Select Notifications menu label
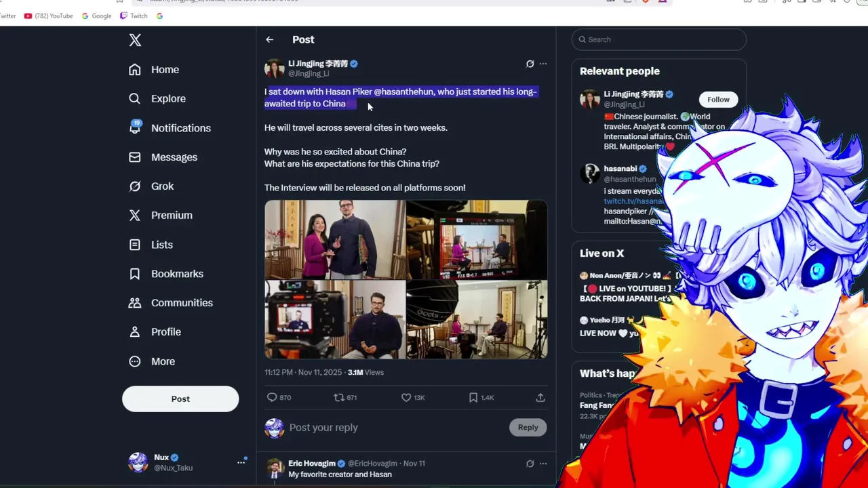Viewport: 868px width, 488px height. coord(181,128)
